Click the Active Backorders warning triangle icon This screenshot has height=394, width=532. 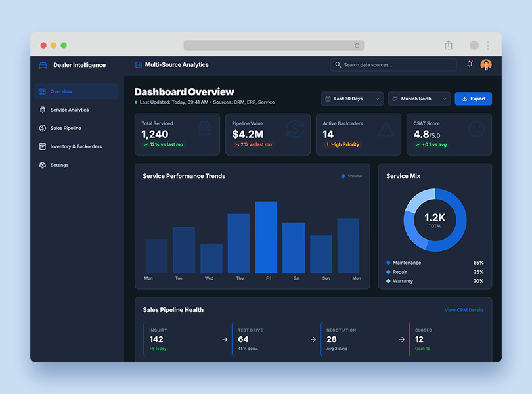[x=386, y=129]
